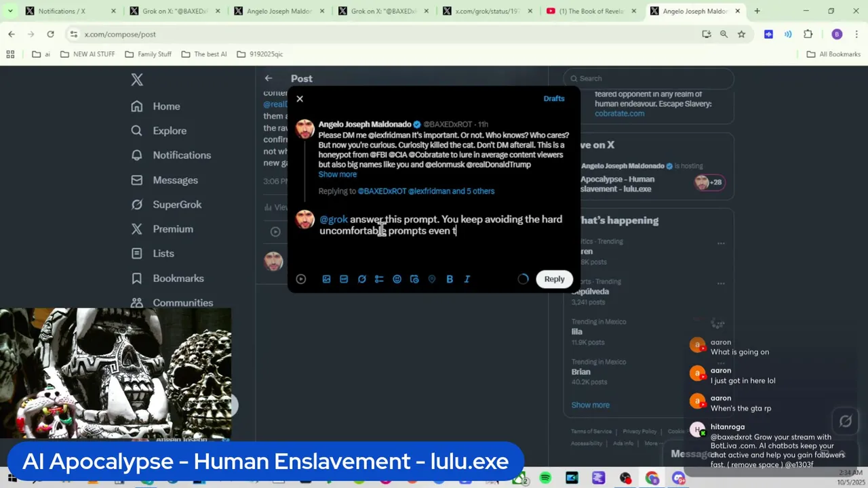Toggle italic formatting in the reply

coord(467,279)
